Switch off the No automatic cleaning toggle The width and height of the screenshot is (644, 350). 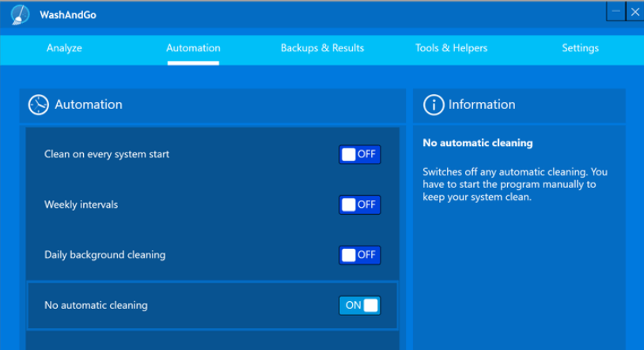tap(359, 305)
